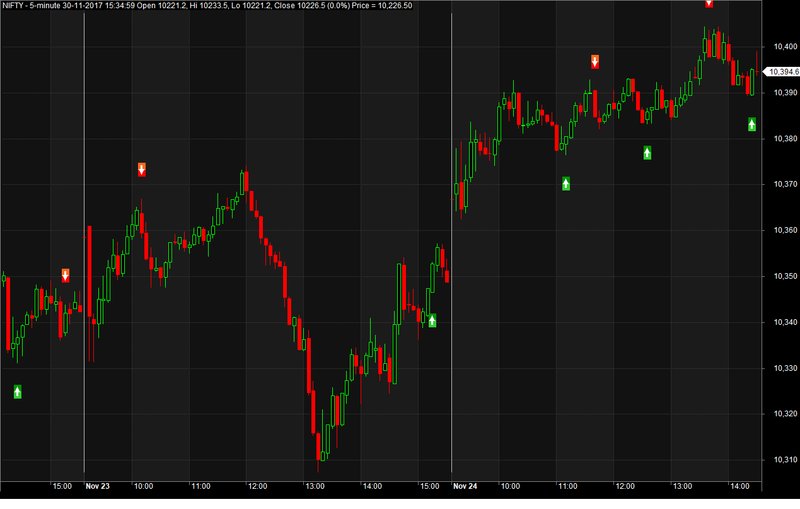Click the 10,320 price axis label

[785, 414]
